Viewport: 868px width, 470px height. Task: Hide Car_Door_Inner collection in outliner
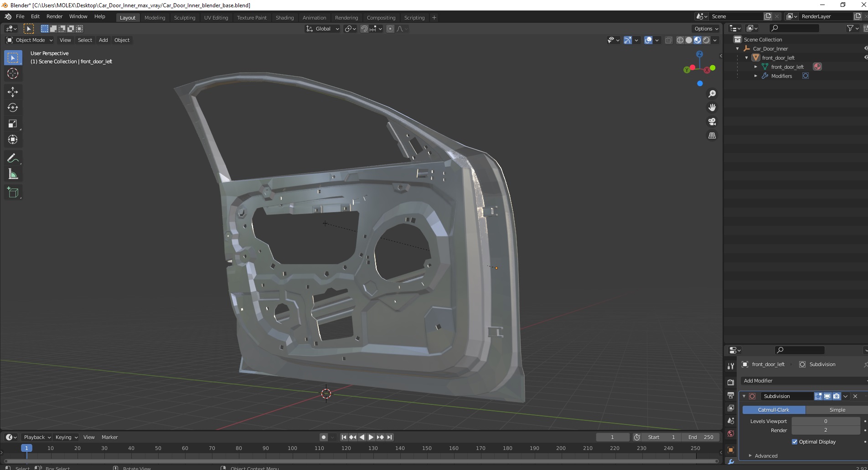(x=866, y=48)
